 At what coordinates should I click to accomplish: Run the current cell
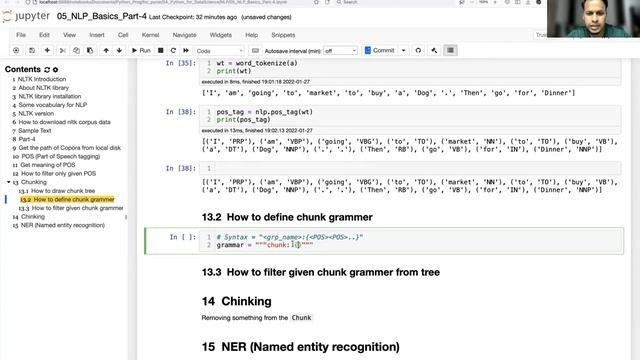click(x=141, y=51)
